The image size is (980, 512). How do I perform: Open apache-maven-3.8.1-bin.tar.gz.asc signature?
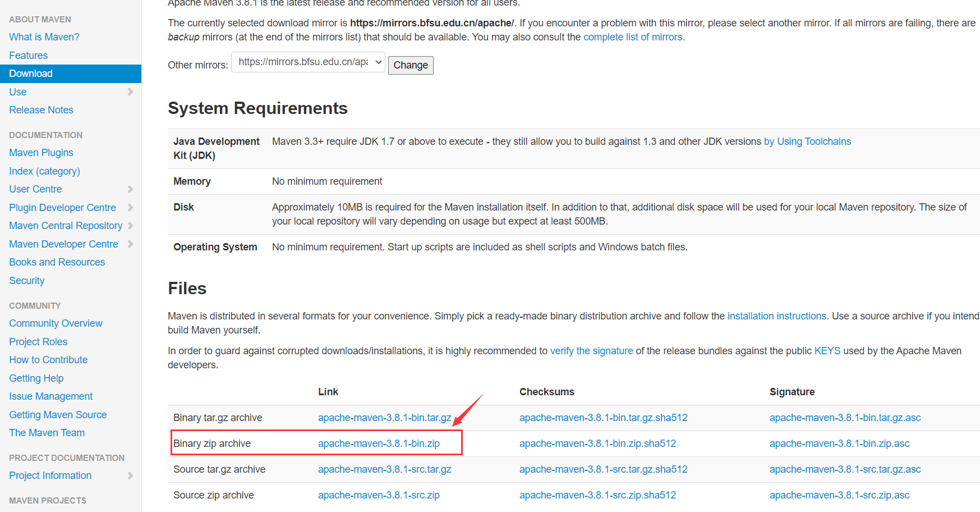click(845, 418)
